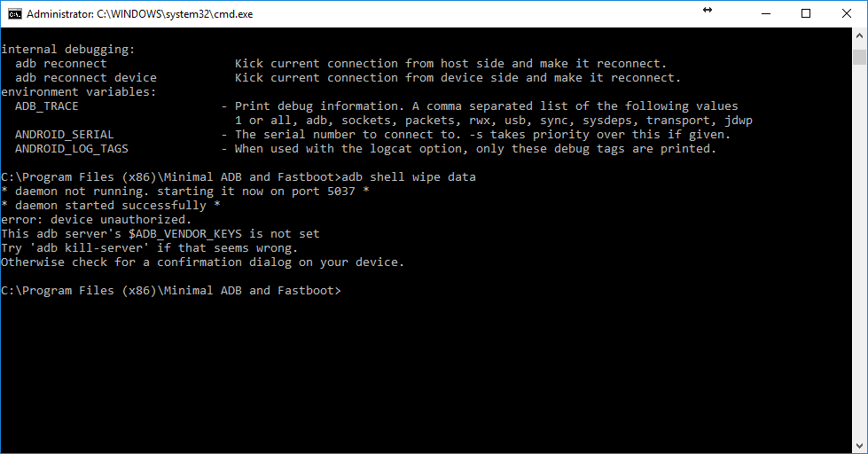The width and height of the screenshot is (868, 454).
Task: Click the 'adb kill-server' suggestion text
Action: tap(90, 248)
